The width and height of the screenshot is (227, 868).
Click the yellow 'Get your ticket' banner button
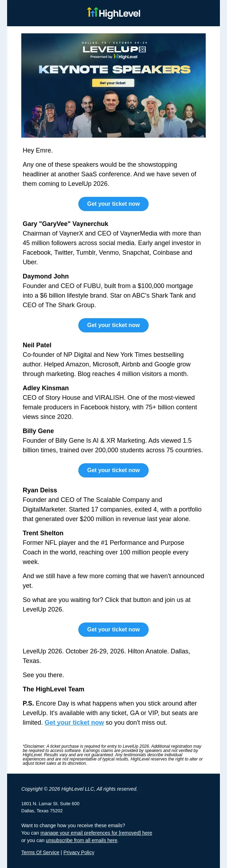(x=113, y=83)
